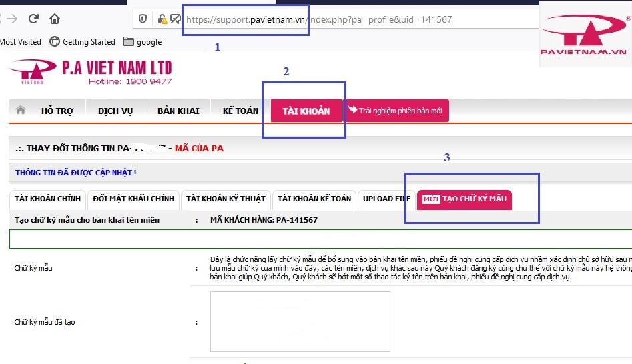This screenshot has height=364, width=632.
Task: Open the KẾ TOÁN menu
Action: [240, 111]
